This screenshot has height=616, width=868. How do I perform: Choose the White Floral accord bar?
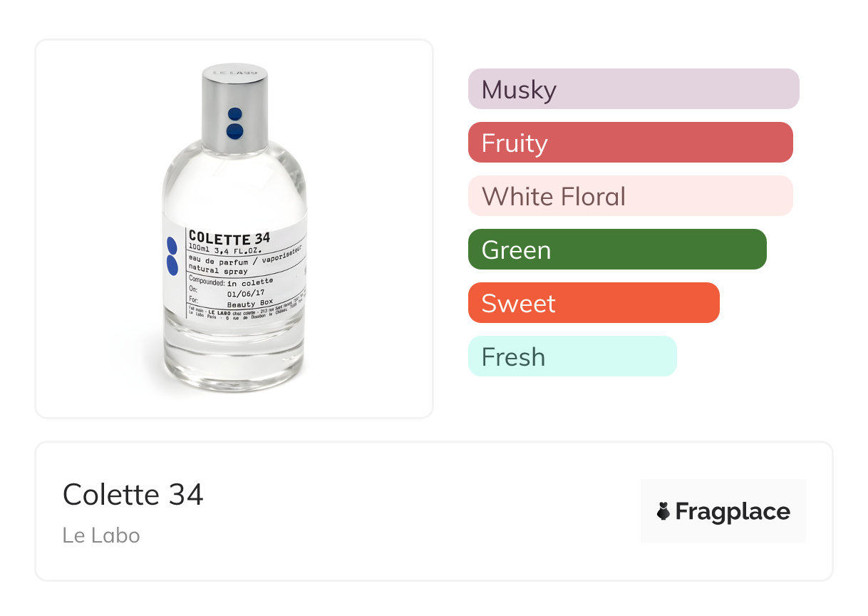[630, 196]
